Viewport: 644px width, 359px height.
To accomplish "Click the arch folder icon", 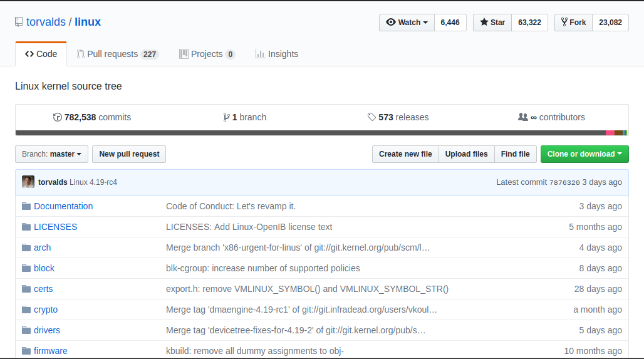I will point(26,247).
